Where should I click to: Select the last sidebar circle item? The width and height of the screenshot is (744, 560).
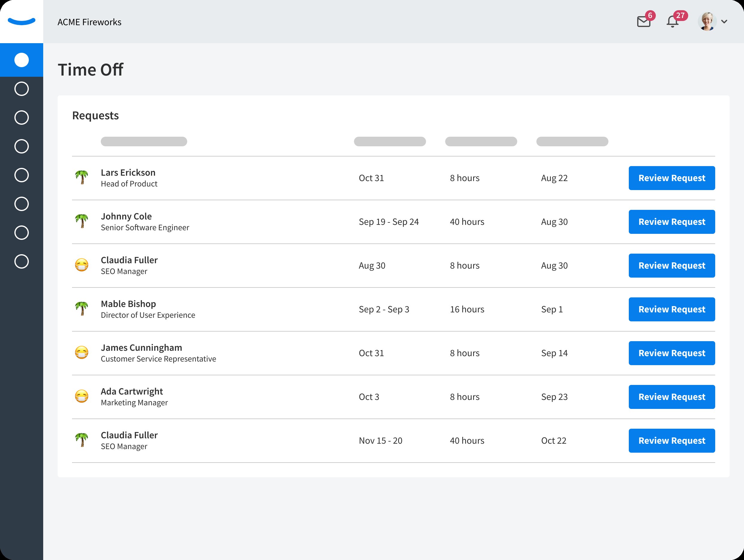pos(22,261)
